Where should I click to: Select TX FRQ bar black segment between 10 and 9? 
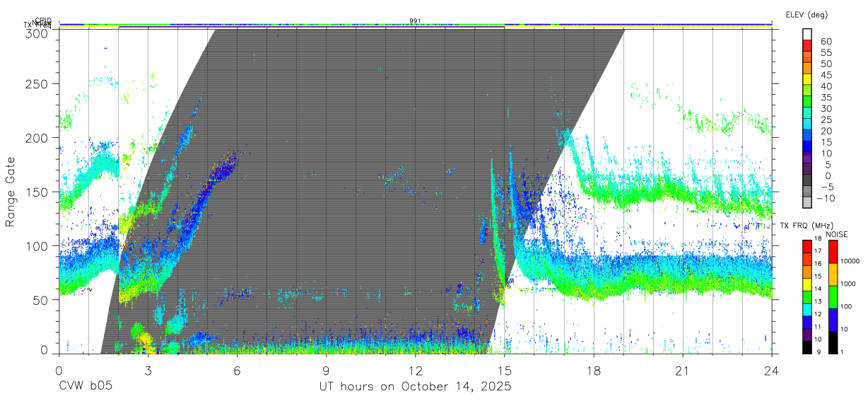click(x=808, y=346)
